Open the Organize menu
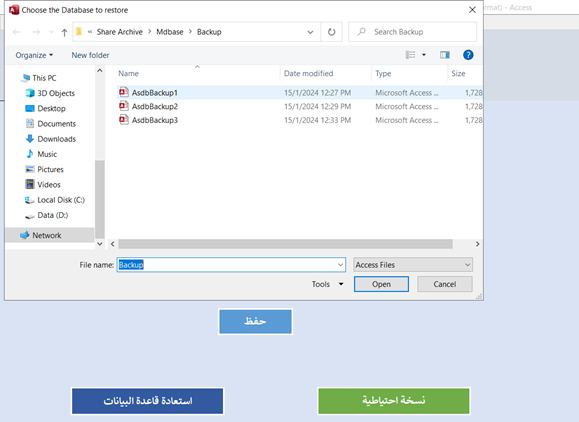The height and width of the screenshot is (422, 579). 34,55
